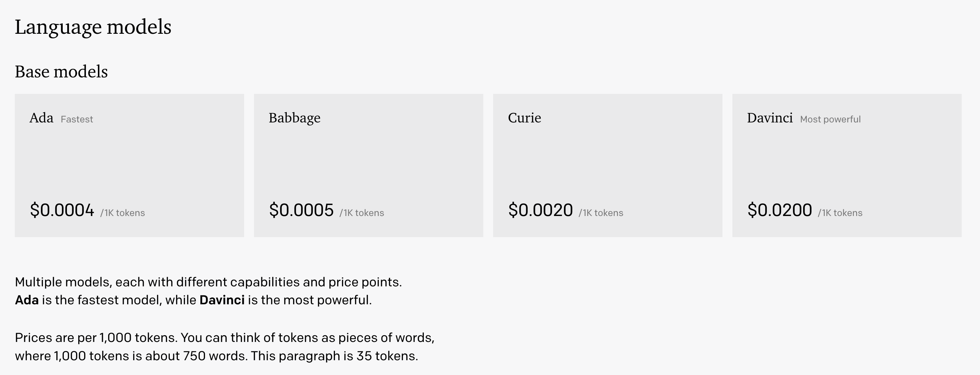Click bold Davinci word in description paragraph
The image size is (980, 375).
[222, 300]
